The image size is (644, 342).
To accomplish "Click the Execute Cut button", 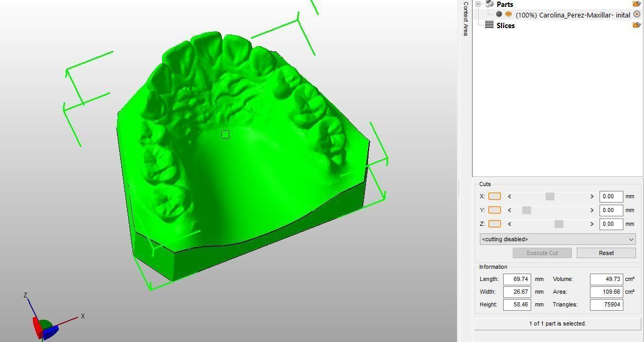I will point(542,253).
